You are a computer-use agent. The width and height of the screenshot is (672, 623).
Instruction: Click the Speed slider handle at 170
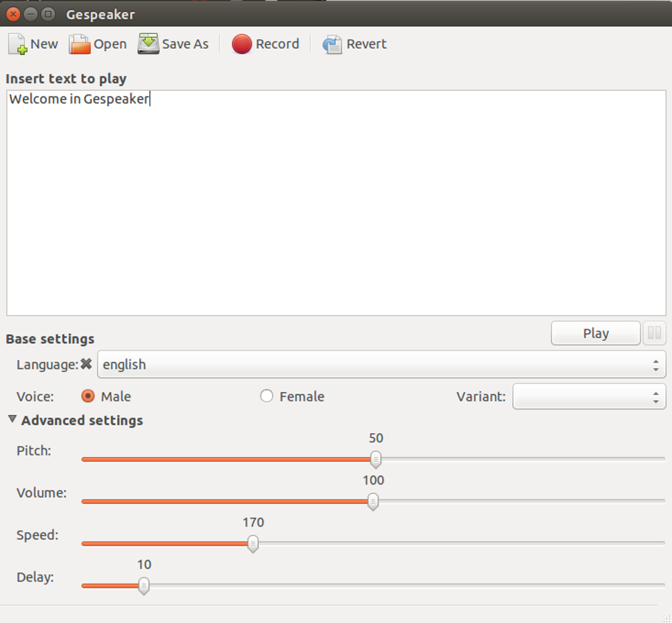tap(253, 544)
